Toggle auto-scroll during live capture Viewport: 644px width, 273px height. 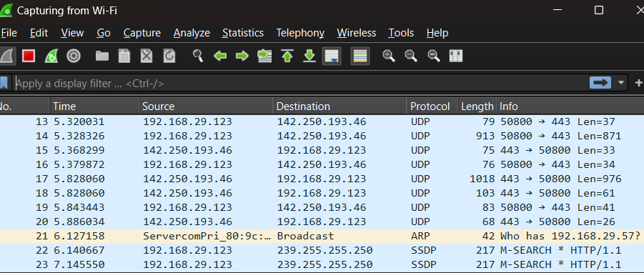click(332, 56)
